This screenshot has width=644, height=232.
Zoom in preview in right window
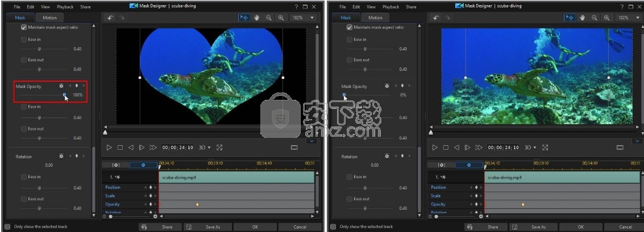[x=606, y=18]
